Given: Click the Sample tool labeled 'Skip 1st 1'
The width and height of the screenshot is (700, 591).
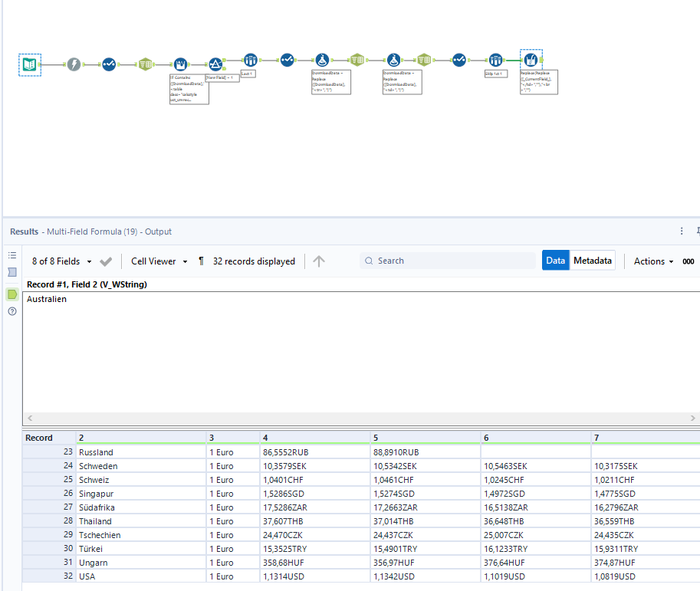Looking at the screenshot, I should click(x=495, y=60).
